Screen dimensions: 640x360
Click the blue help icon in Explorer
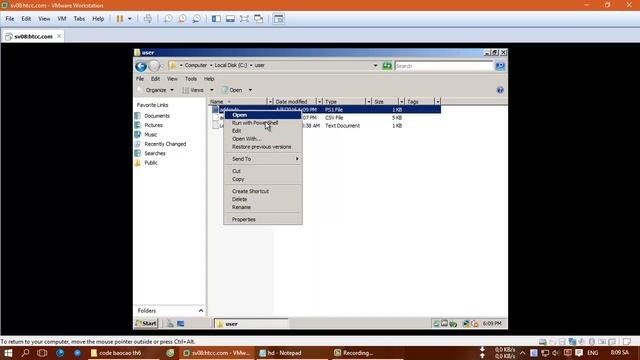500,90
